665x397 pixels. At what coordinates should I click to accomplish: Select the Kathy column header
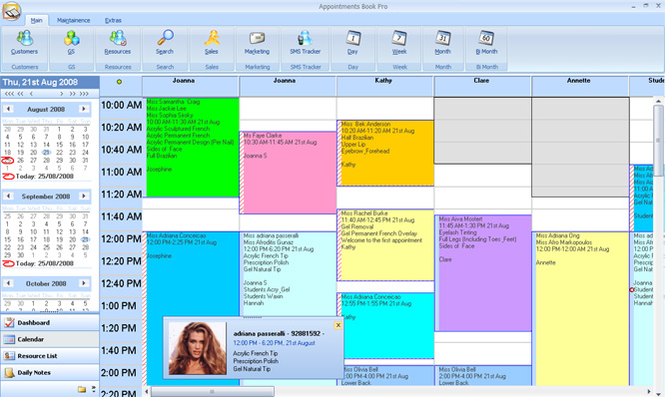coord(385,87)
